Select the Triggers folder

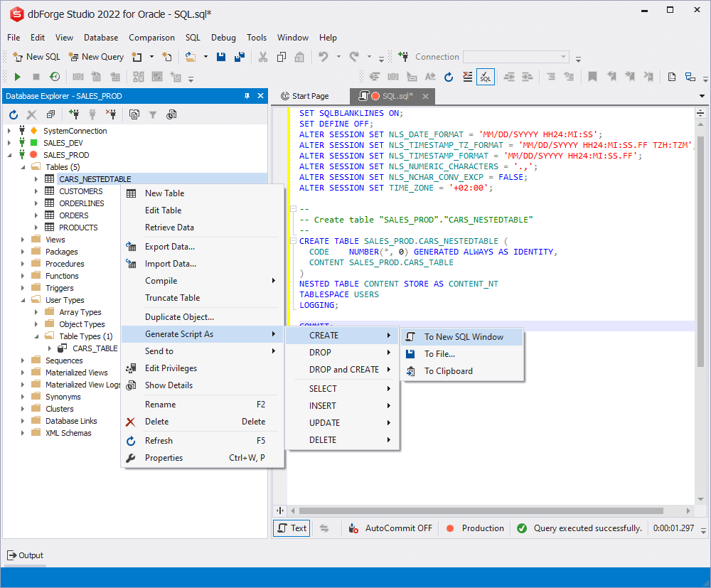[x=60, y=288]
